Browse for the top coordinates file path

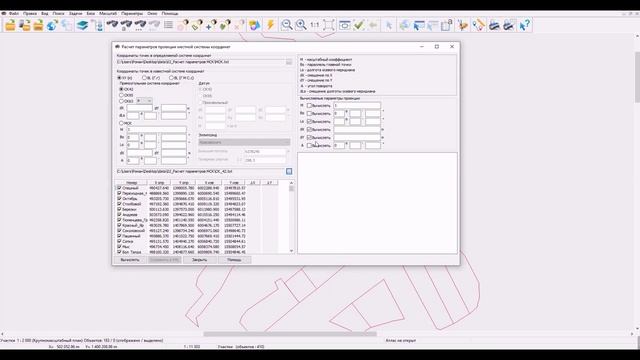tap(289, 62)
